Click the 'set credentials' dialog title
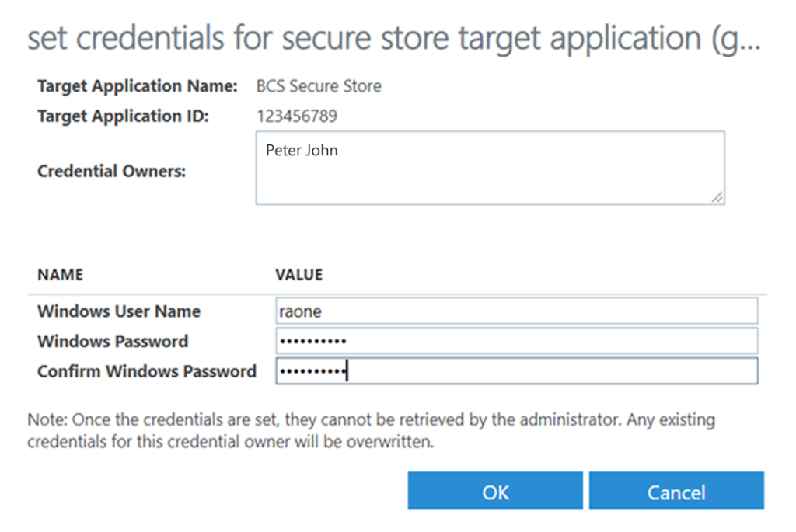 pyautogui.click(x=393, y=38)
